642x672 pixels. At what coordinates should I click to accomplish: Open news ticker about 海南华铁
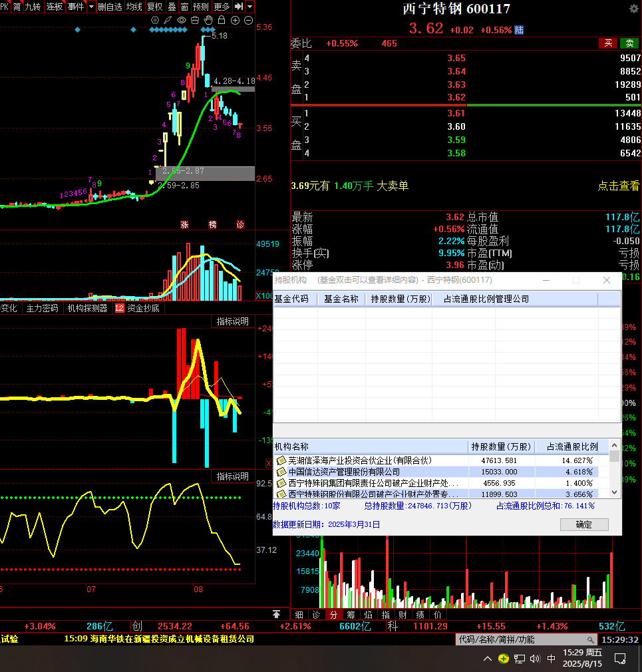point(159,639)
